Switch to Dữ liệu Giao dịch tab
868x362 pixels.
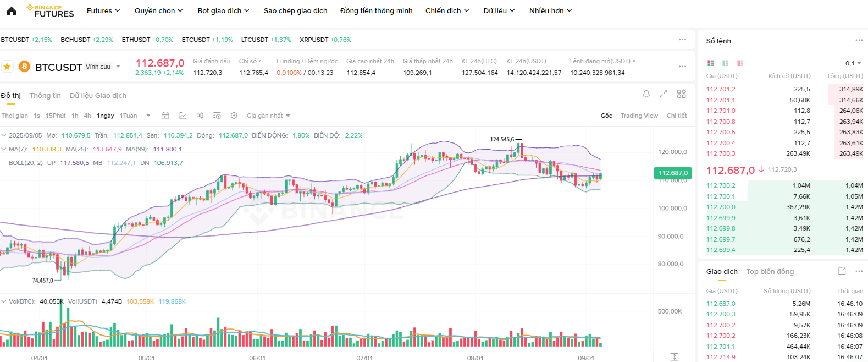click(98, 95)
